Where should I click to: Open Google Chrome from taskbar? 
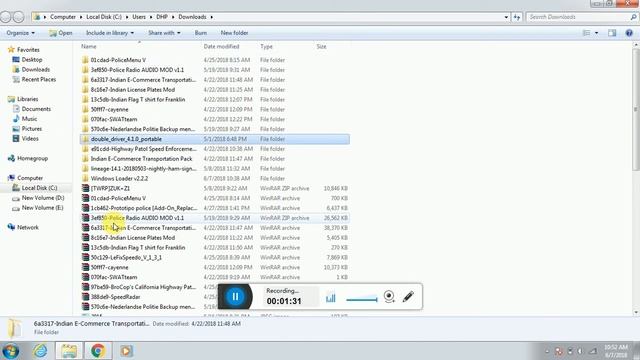98,351
